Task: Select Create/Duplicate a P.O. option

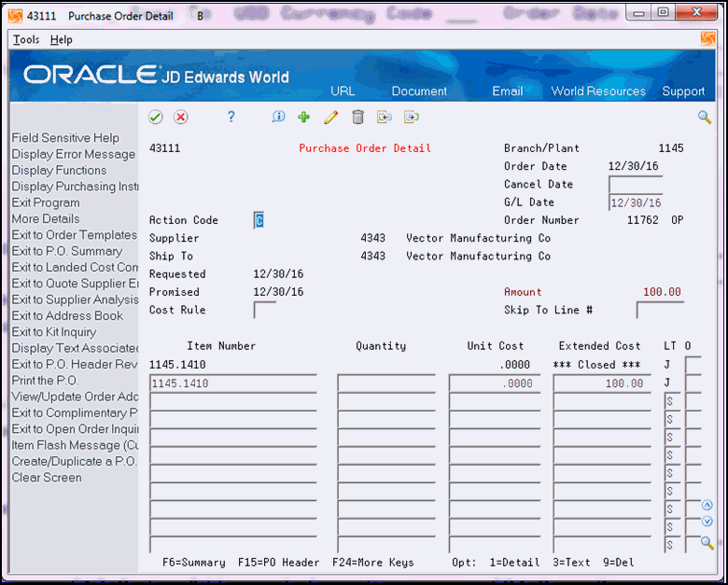Action: click(75, 462)
